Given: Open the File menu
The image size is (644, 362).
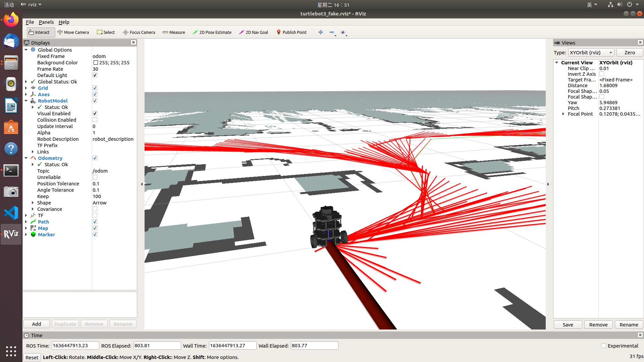Looking at the screenshot, I should [30, 22].
